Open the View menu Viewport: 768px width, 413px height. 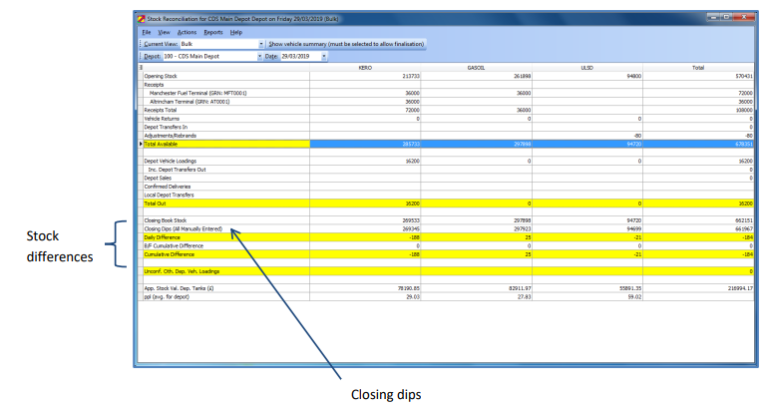tap(164, 32)
